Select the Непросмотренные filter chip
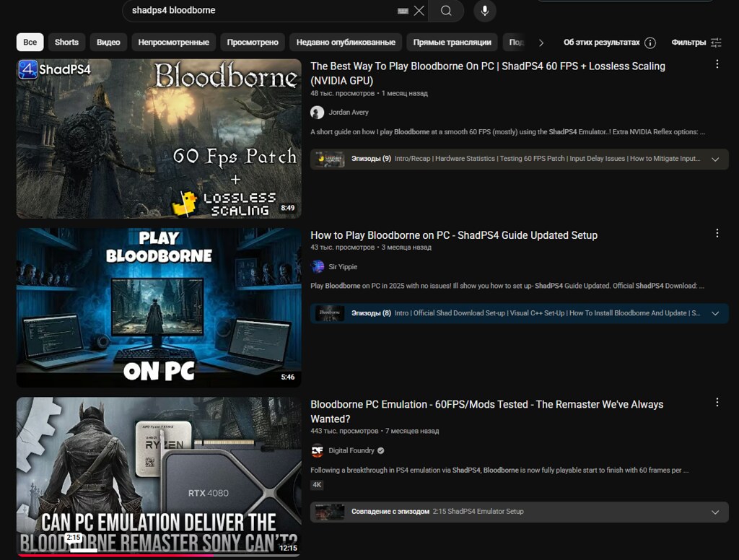 pyautogui.click(x=173, y=42)
